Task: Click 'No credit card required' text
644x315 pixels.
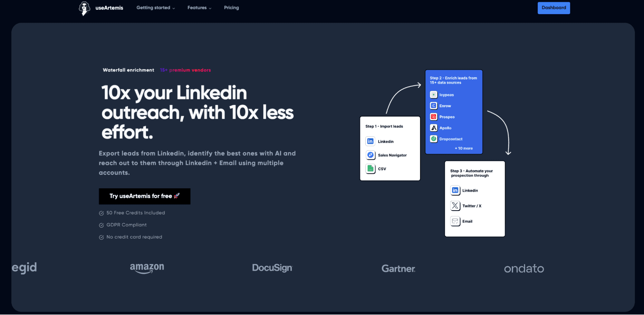Action: pyautogui.click(x=134, y=237)
